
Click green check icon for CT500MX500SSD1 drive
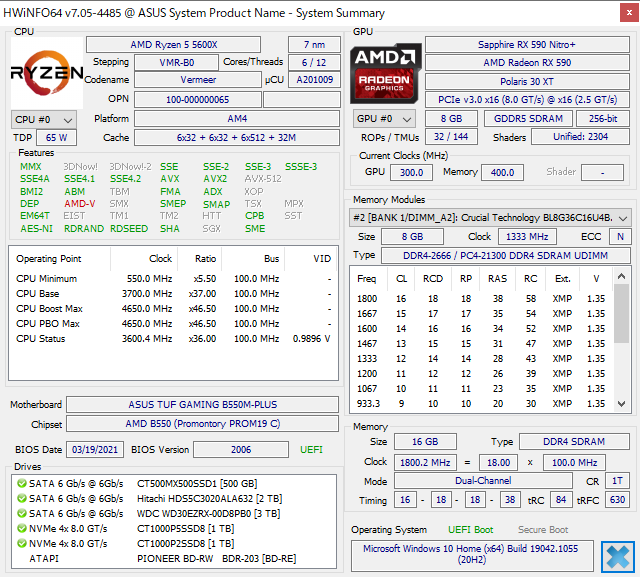[x=22, y=484]
